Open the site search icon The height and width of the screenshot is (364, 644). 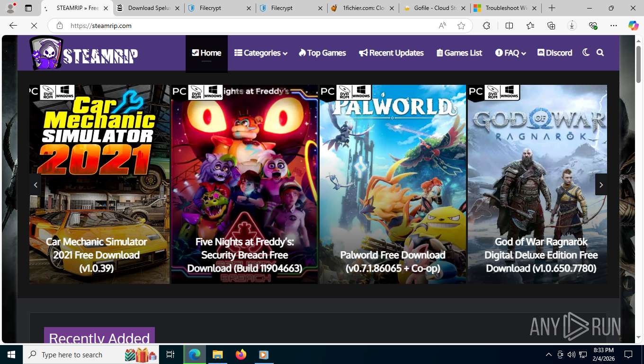pyautogui.click(x=600, y=53)
